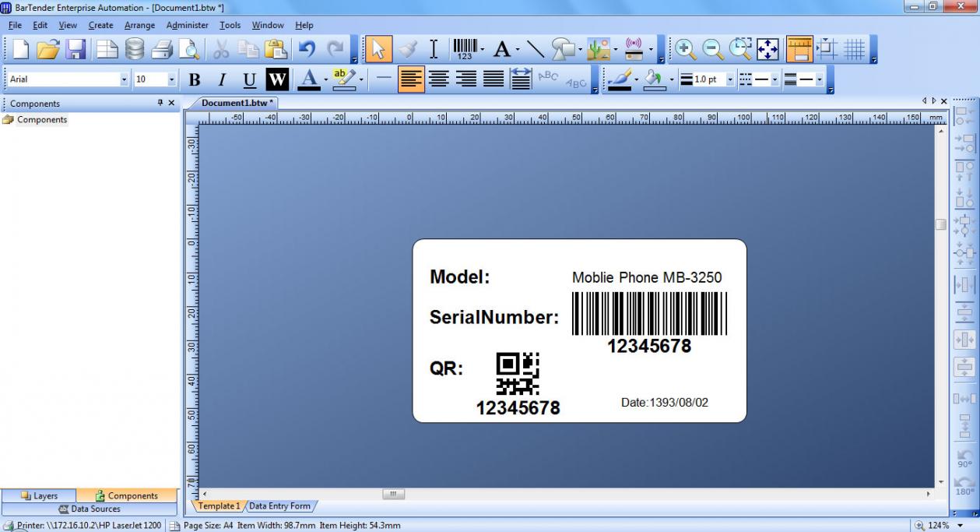
Task: Select the Template 1 tab
Action: coord(219,506)
